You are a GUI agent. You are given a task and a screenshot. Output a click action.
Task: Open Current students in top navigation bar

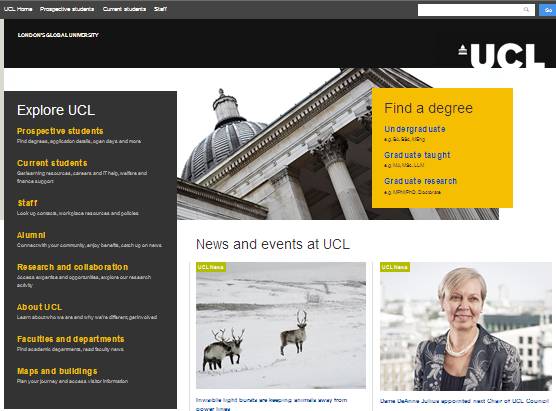click(x=124, y=9)
